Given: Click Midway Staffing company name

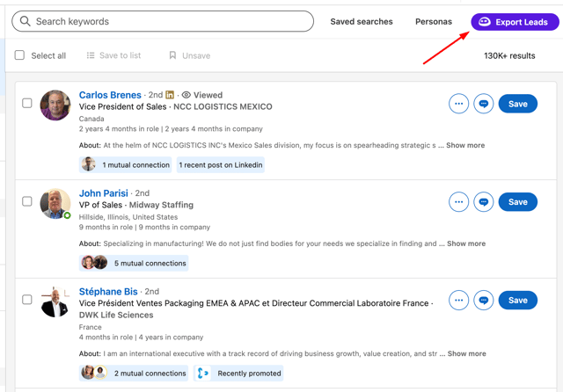Looking at the screenshot, I should [161, 205].
